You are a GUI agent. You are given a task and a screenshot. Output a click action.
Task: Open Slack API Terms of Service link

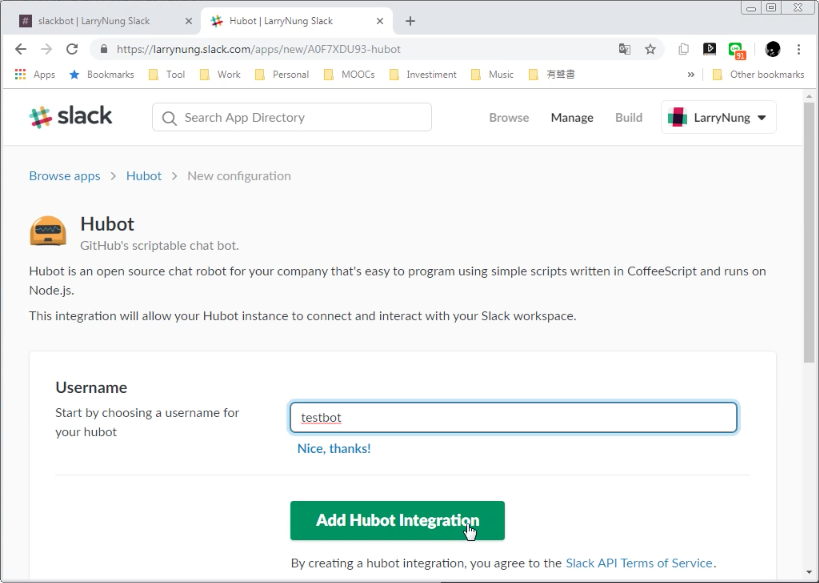click(x=639, y=563)
